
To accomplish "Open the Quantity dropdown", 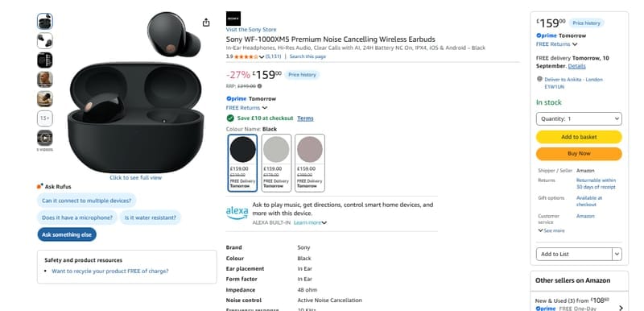I will tap(579, 118).
